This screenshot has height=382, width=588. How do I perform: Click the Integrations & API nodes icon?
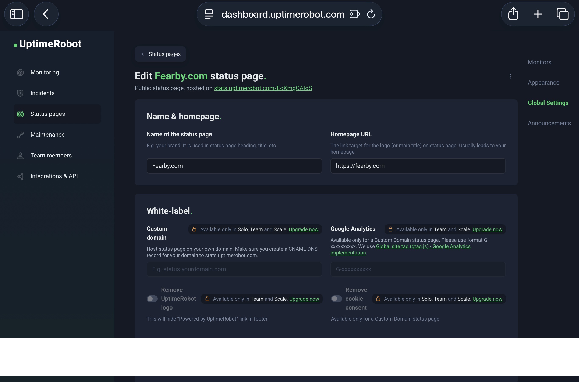pos(20,176)
